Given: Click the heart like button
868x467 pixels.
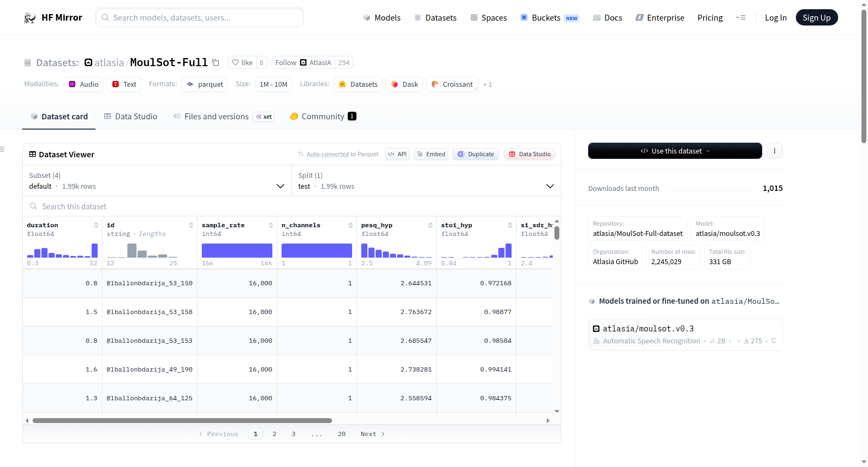Looking at the screenshot, I should [x=242, y=62].
